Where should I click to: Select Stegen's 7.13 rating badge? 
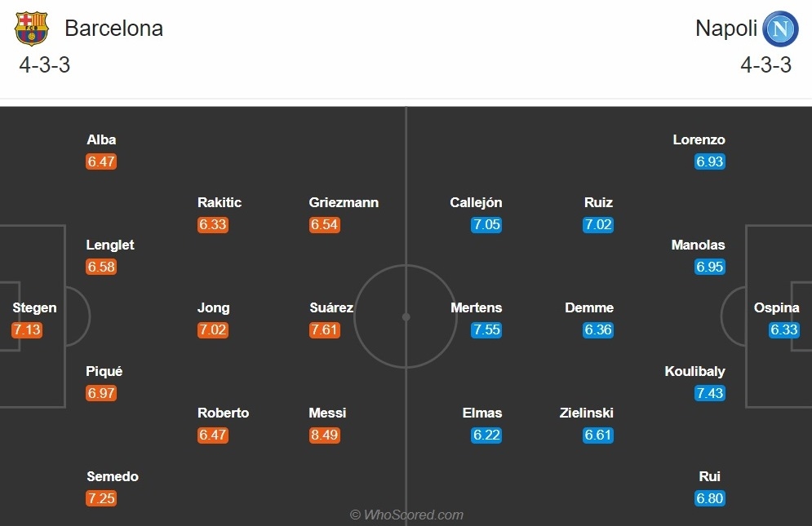coord(27,329)
